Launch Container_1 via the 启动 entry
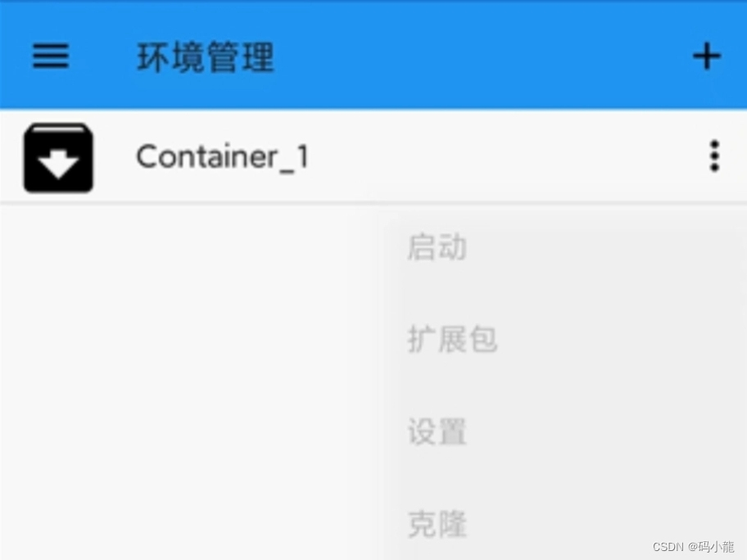 coord(437,246)
